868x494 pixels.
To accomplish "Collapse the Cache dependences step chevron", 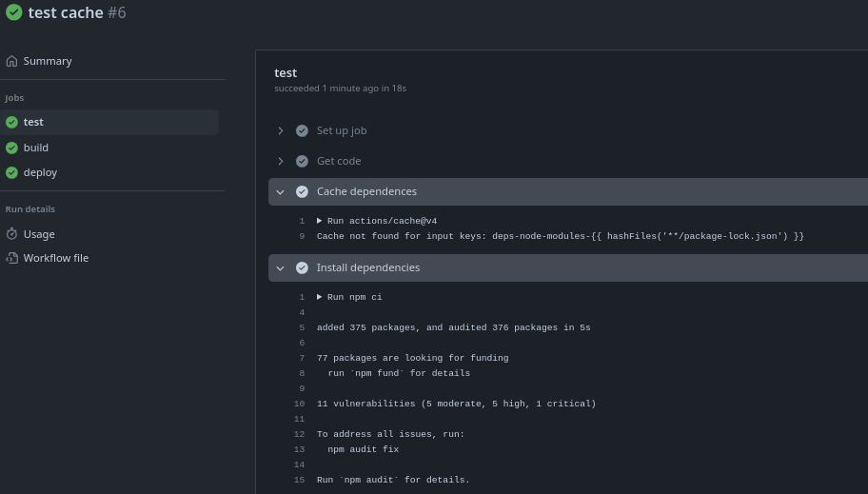I will pyautogui.click(x=281, y=191).
